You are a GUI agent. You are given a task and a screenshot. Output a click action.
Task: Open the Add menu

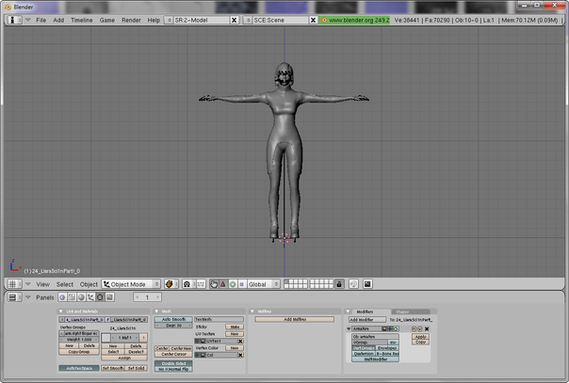click(58, 20)
